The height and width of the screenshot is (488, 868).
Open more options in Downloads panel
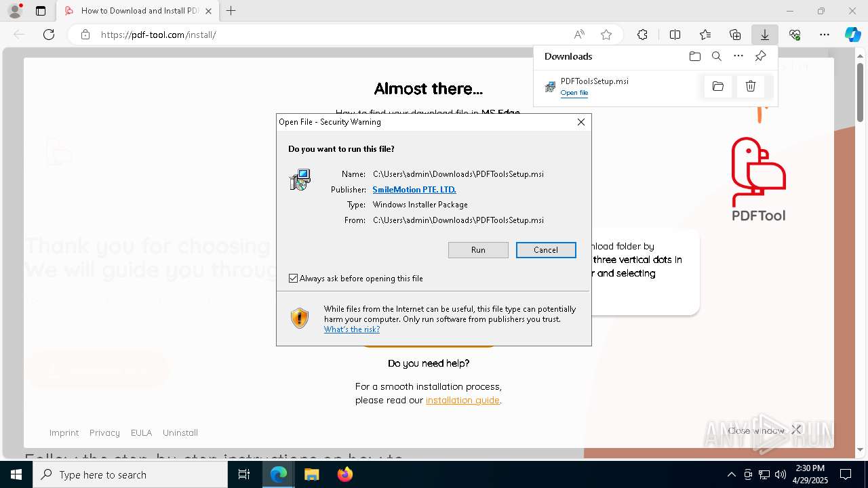pos(738,56)
